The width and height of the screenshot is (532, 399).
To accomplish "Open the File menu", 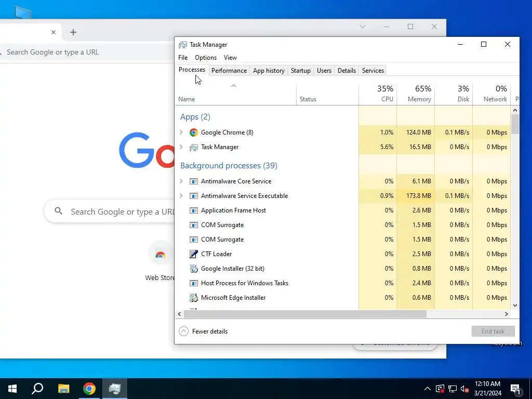I will pos(183,57).
